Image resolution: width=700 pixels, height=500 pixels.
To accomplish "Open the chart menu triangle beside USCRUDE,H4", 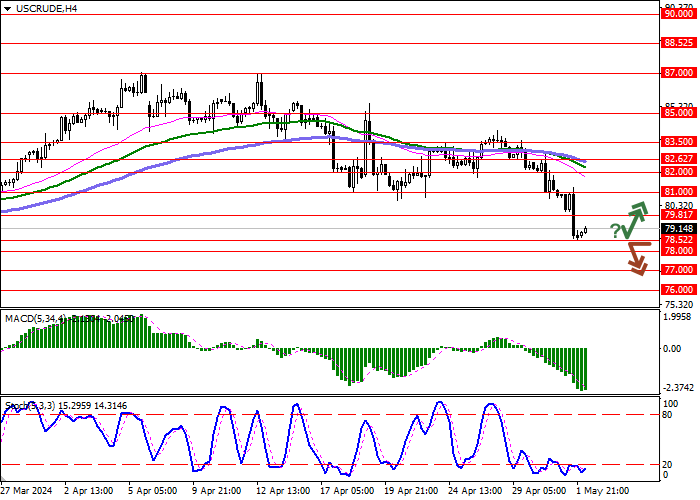I will (x=7, y=9).
